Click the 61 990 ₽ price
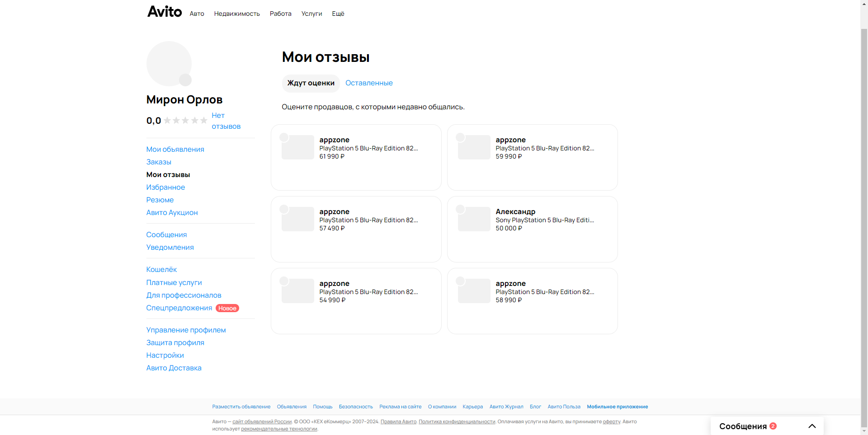 coord(332,157)
